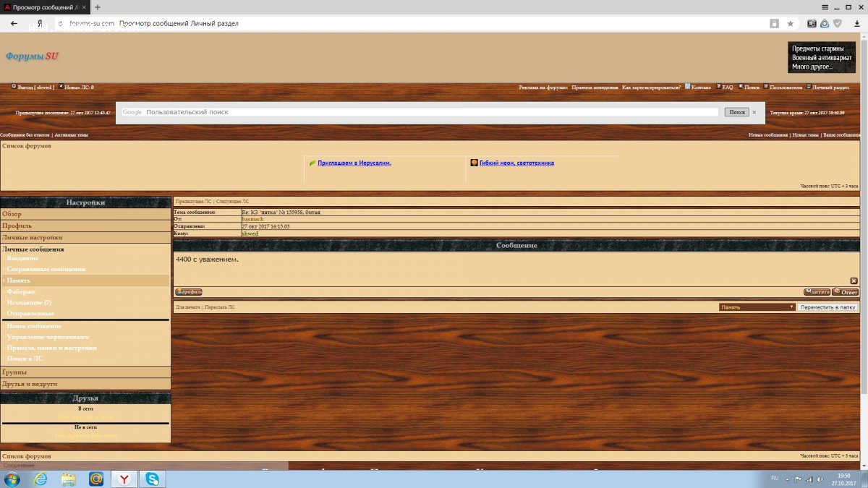
Task: Expand the Группы section in sidebar
Action: [x=14, y=372]
